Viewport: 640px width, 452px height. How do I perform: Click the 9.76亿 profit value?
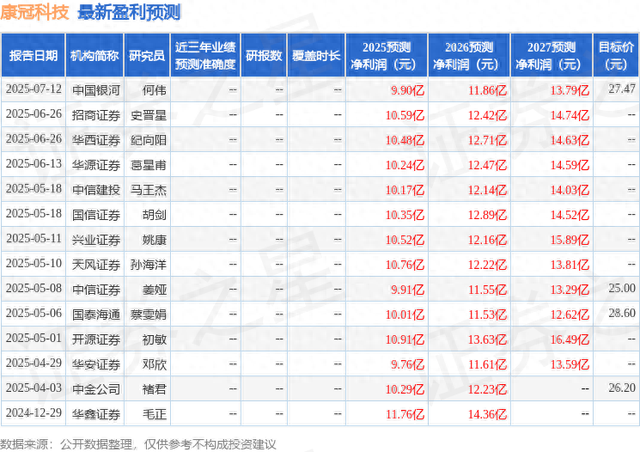[x=407, y=365]
